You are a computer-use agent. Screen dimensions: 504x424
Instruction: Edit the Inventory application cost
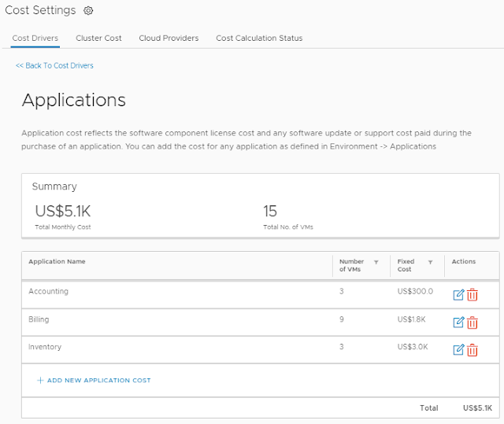point(458,350)
